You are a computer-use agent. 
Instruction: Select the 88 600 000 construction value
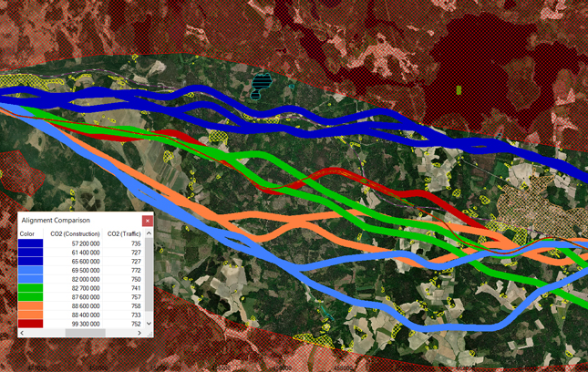86,306
